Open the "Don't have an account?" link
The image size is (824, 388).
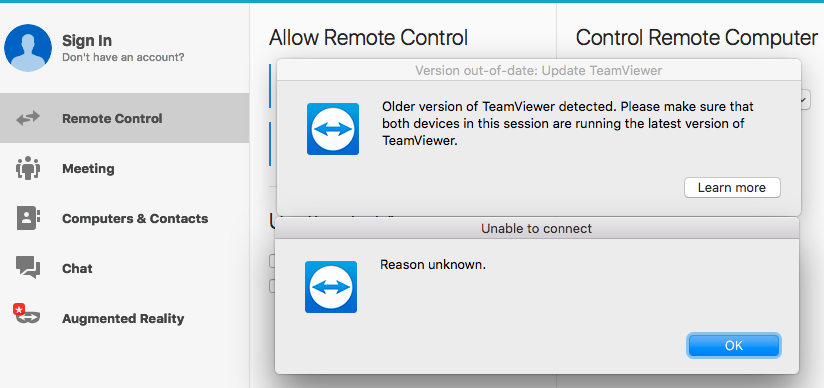[x=123, y=57]
